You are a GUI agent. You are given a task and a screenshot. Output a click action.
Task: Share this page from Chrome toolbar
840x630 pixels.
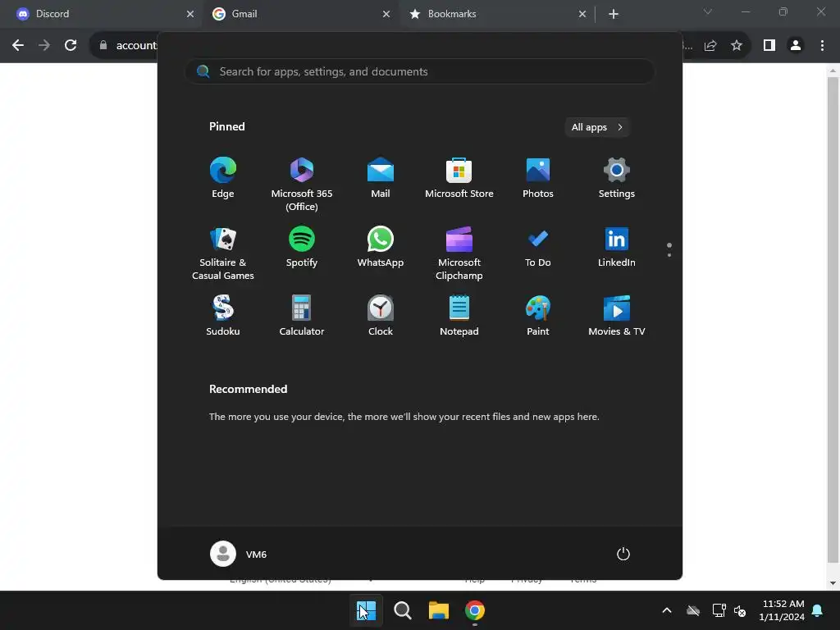click(x=710, y=46)
